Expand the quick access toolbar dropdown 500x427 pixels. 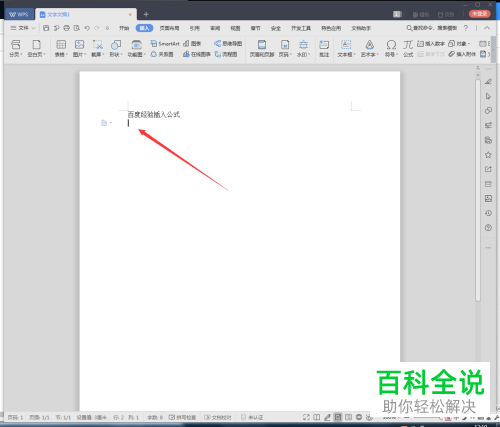tap(107, 28)
